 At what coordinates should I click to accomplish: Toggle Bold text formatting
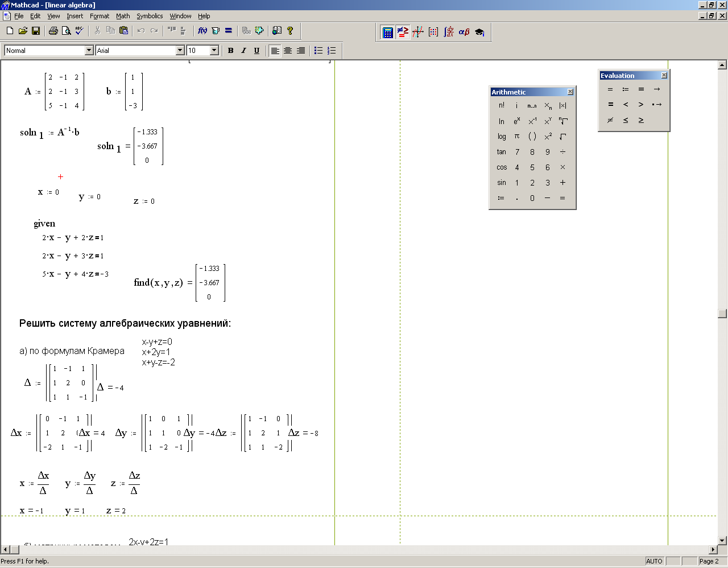[230, 51]
